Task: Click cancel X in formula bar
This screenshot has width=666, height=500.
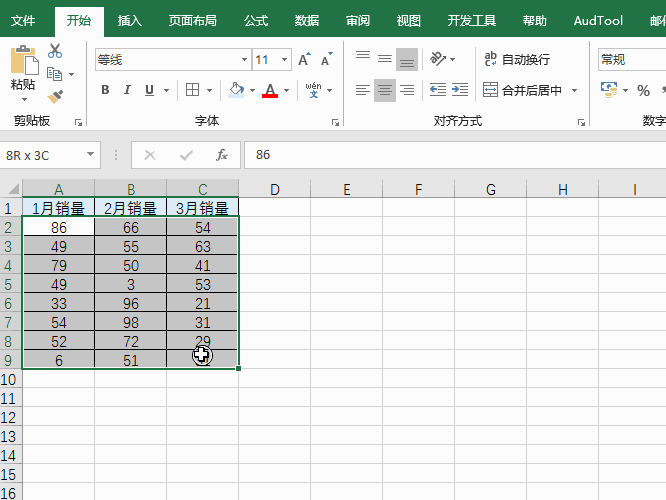Action: point(150,155)
